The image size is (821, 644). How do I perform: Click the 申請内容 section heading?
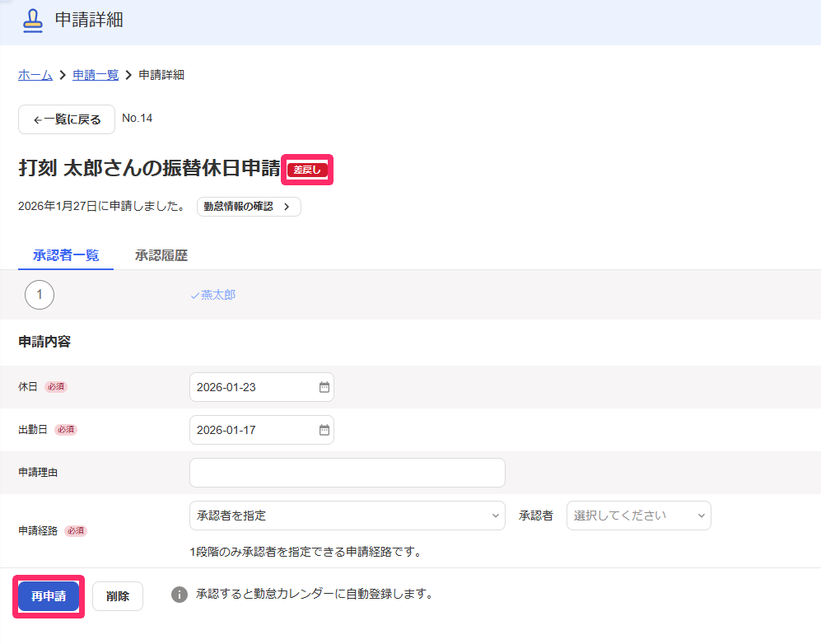tap(44, 342)
